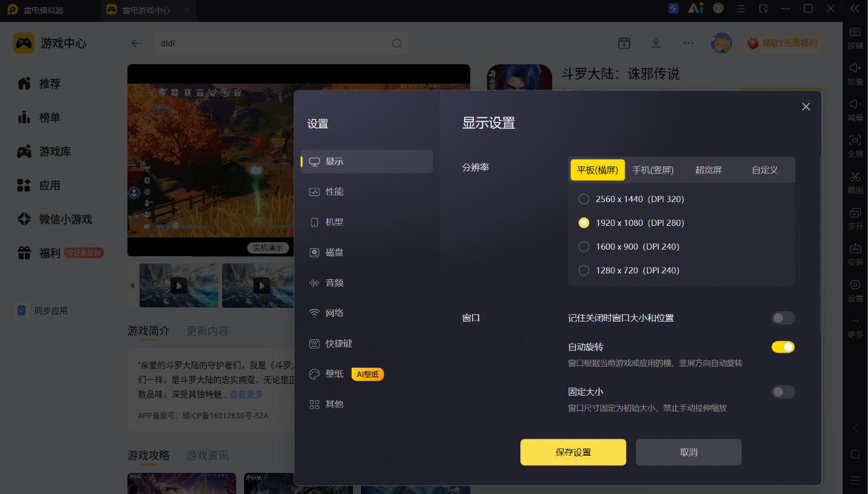Click 全屏 fullscreen tool

pos(855,145)
